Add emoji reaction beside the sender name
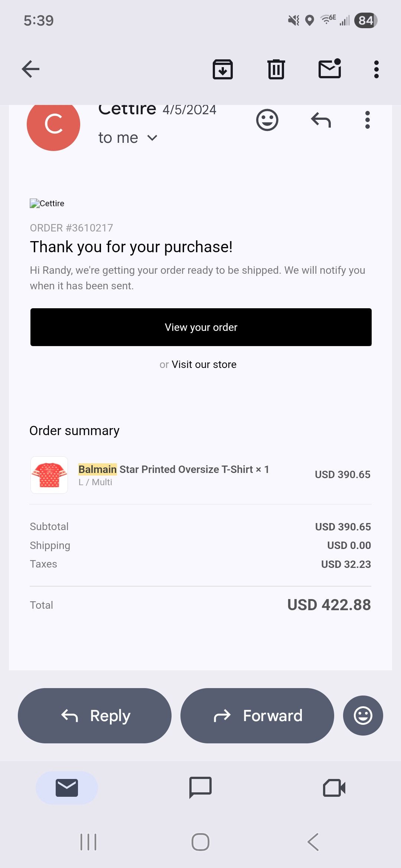Screen dimensions: 401x868 [267, 120]
